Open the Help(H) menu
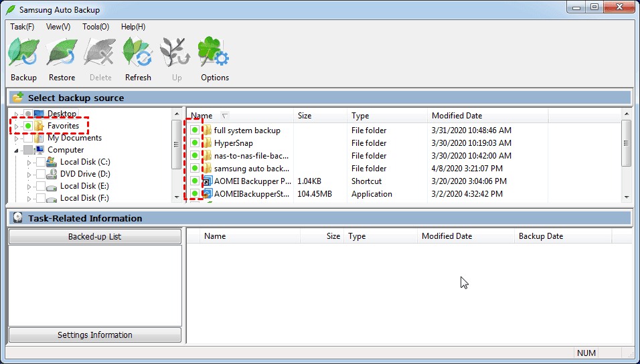Image resolution: width=640 pixels, height=364 pixels. (x=133, y=27)
